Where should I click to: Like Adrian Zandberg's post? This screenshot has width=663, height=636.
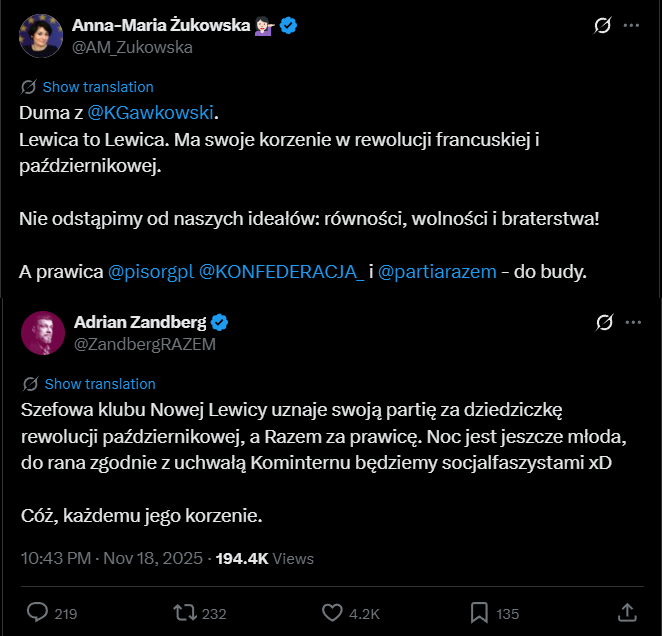pyautogui.click(x=333, y=612)
